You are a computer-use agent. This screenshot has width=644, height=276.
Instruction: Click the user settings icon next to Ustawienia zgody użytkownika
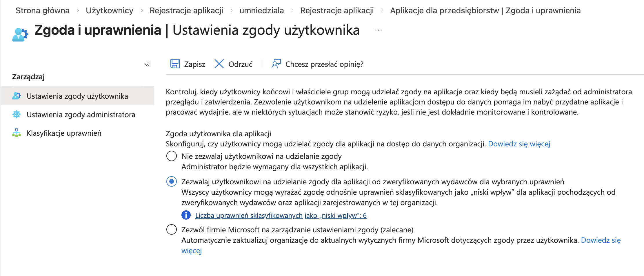tap(17, 96)
